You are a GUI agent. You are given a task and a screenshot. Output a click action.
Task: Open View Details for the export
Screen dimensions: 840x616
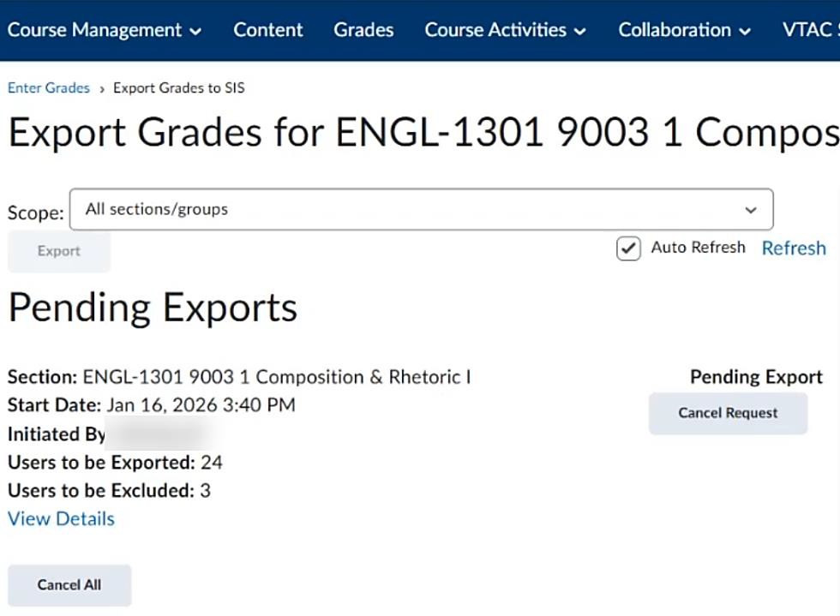[60, 518]
